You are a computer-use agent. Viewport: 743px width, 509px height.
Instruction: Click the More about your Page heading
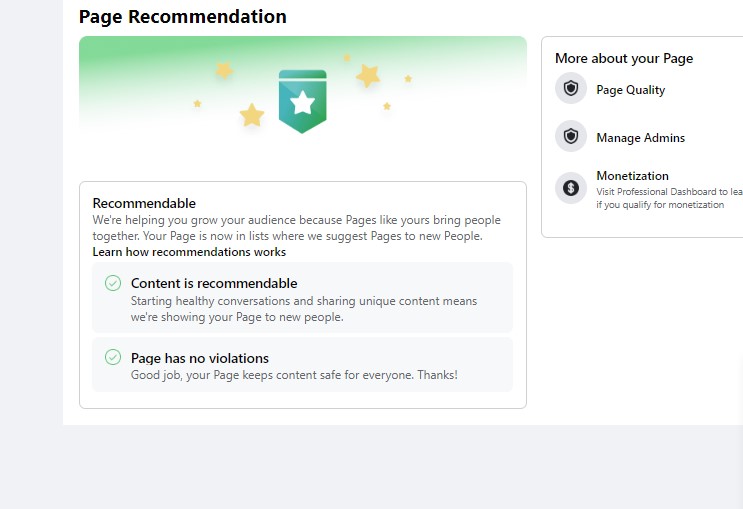point(624,58)
